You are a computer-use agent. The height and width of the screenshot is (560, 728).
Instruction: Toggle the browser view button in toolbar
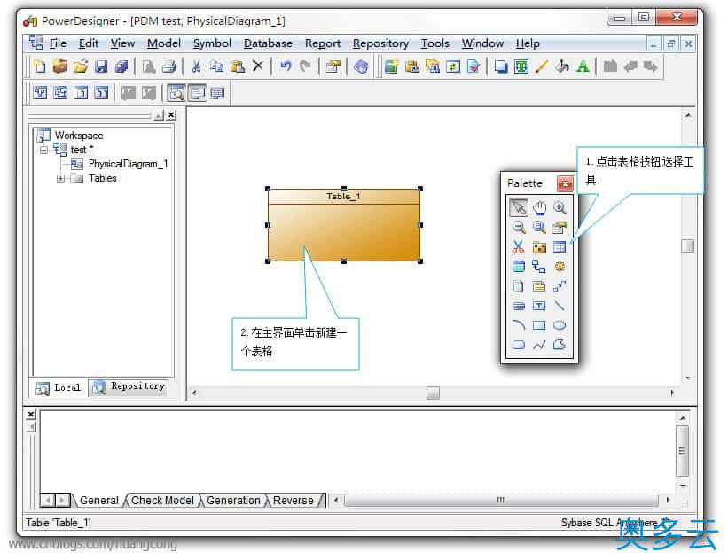(x=176, y=93)
